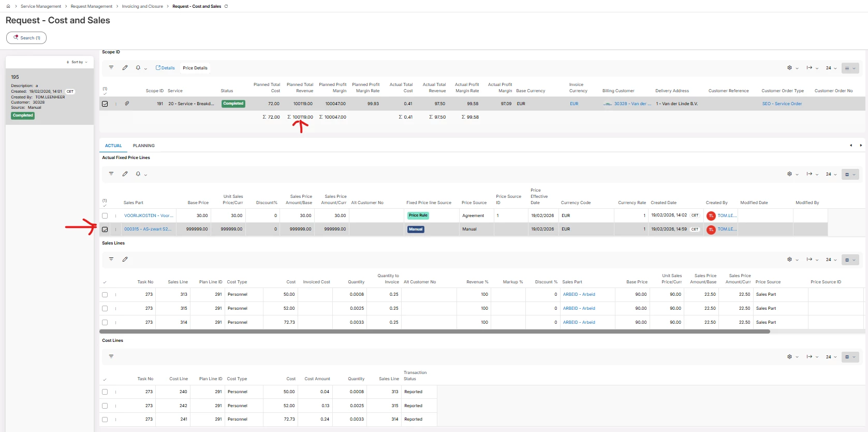Click left arrow beside the ACTUAL/PLANNING tabs

[x=851, y=145]
